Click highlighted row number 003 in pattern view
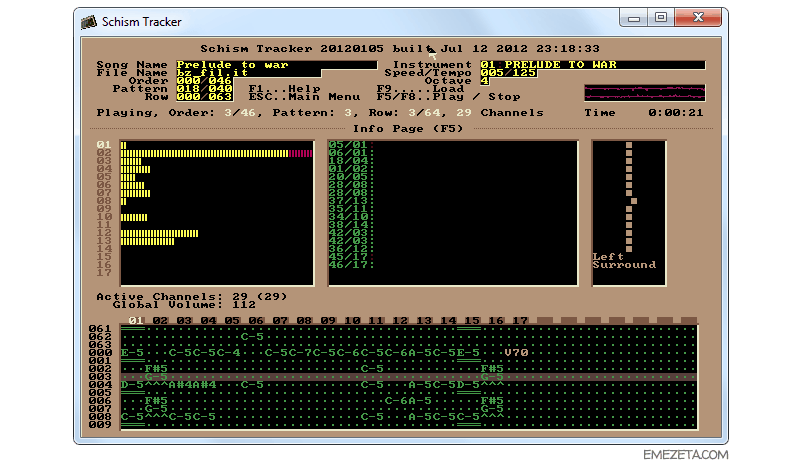The image size is (800, 468). click(x=100, y=377)
